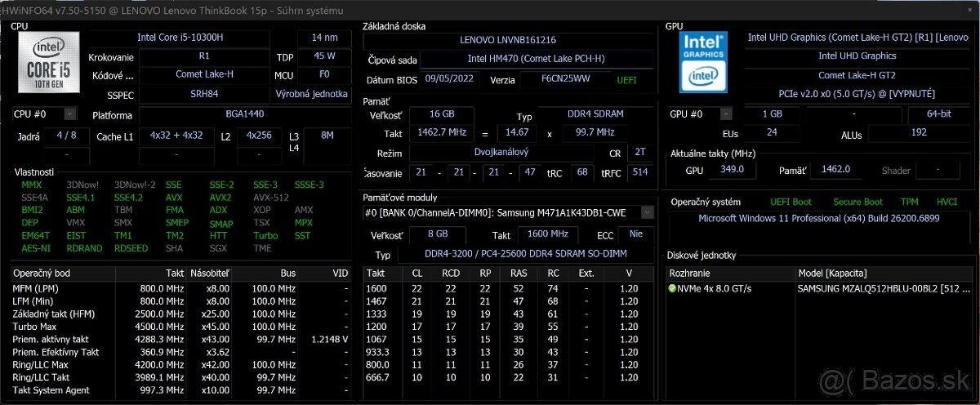This screenshot has height=405, width=980.
Task: Expand the memory module BANK 0 dropdown
Action: 647,212
